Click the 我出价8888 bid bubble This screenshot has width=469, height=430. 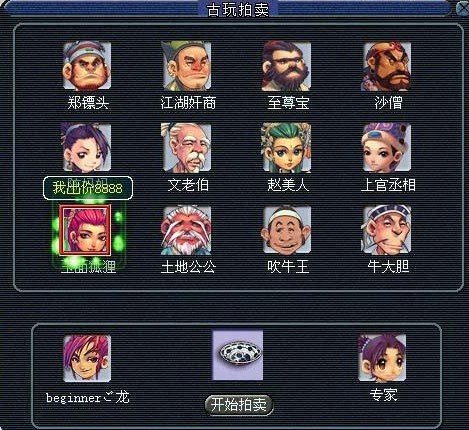[x=88, y=188]
